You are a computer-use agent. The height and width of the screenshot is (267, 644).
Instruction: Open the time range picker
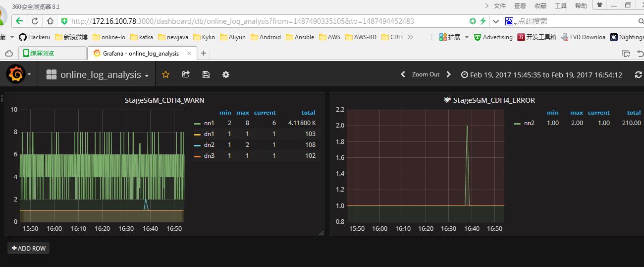click(541, 74)
